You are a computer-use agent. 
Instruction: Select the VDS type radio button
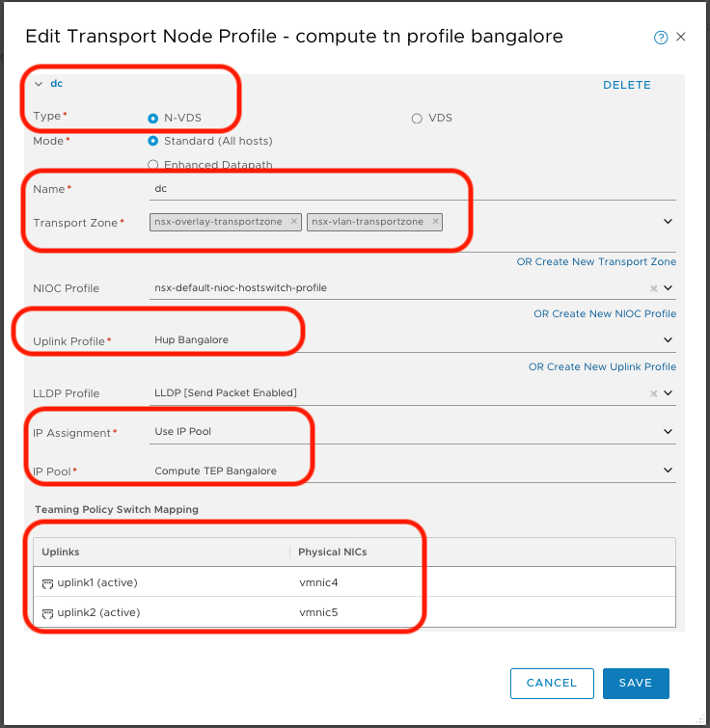417,119
